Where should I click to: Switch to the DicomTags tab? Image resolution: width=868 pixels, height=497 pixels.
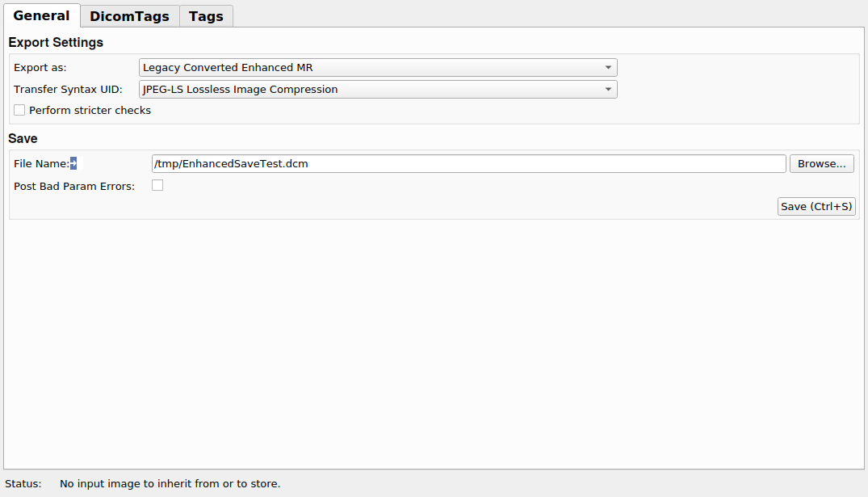tap(129, 16)
